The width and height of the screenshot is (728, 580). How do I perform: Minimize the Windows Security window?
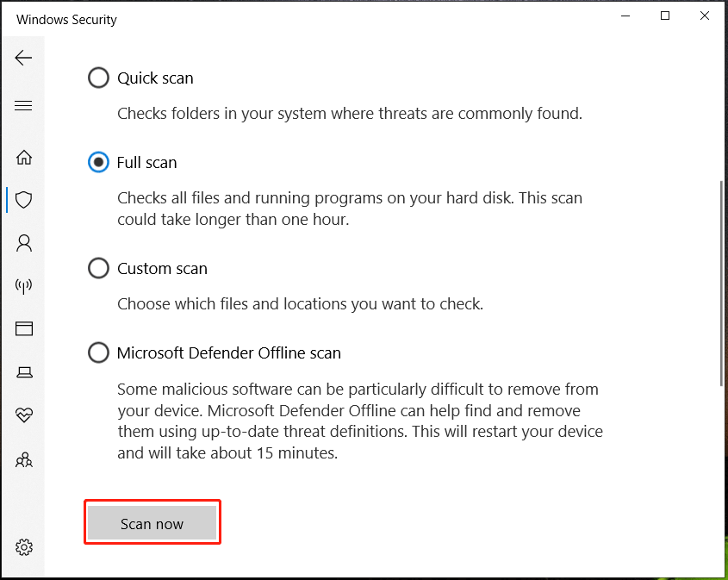(x=625, y=16)
